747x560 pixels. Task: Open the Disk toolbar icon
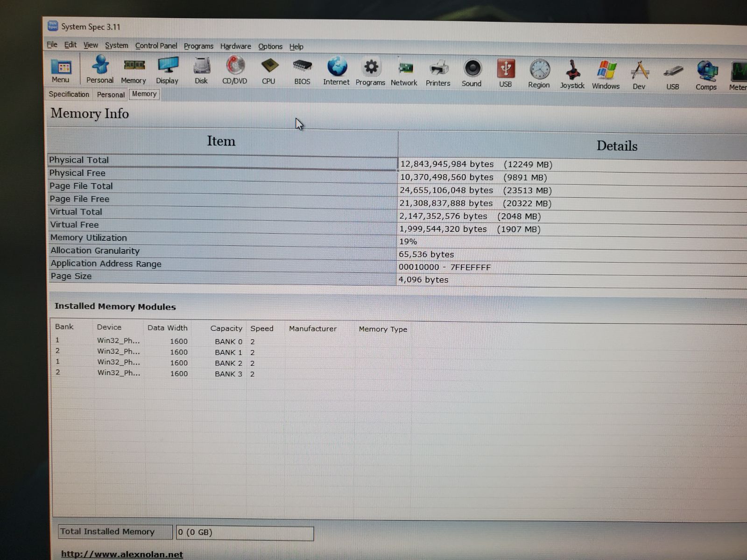click(x=201, y=71)
